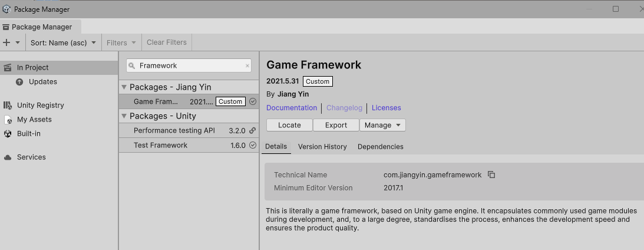The image size is (644, 250).
Task: Click the Updates up-arrow icon
Action: coord(19,82)
